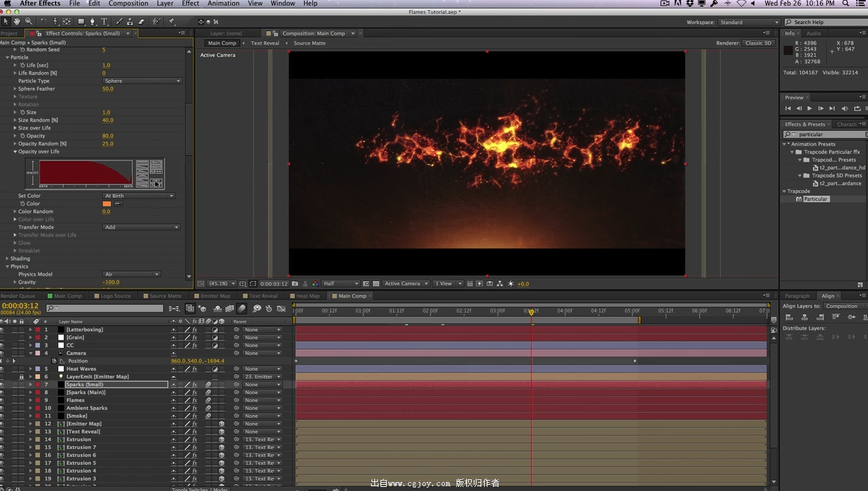Click the Particular effect icon in Trapcode

point(799,199)
